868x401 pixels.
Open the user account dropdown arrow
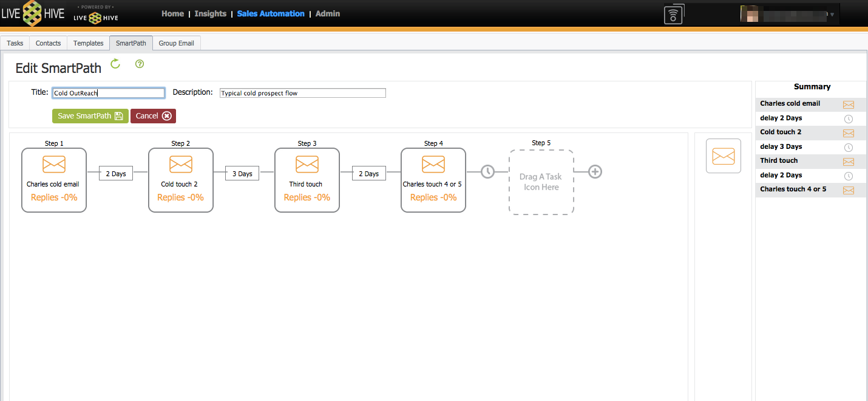(832, 15)
